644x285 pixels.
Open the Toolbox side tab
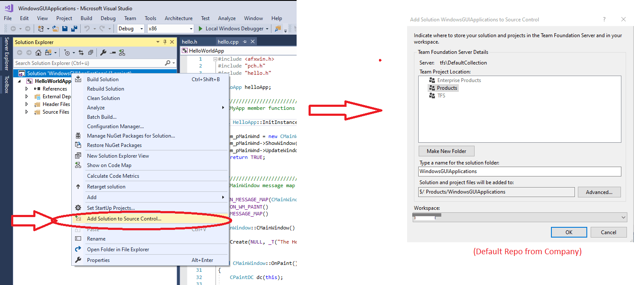6,85
